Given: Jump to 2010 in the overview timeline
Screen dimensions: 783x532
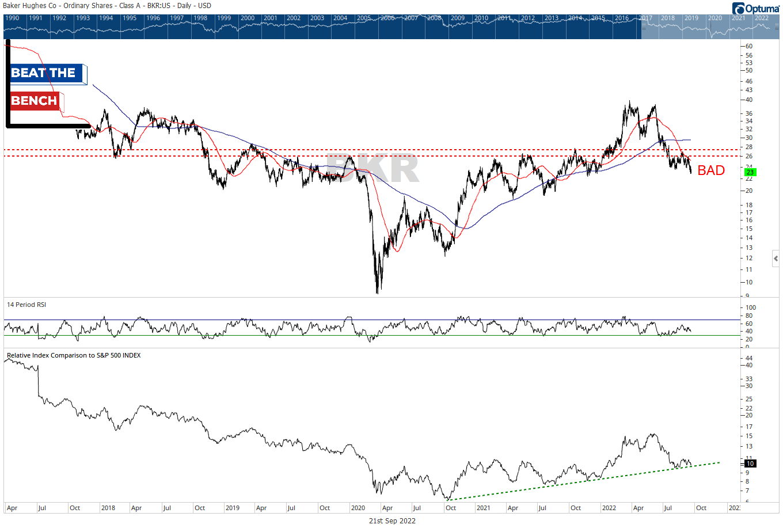Looking at the screenshot, I should (x=481, y=18).
